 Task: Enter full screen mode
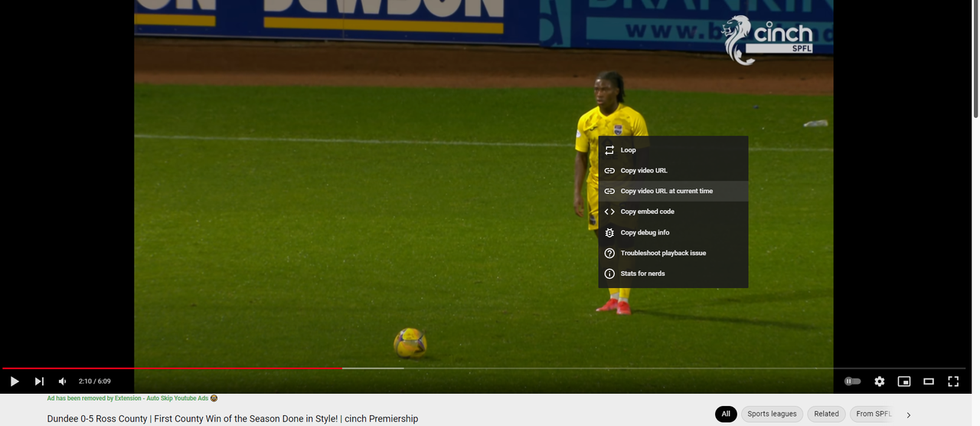[x=953, y=381]
